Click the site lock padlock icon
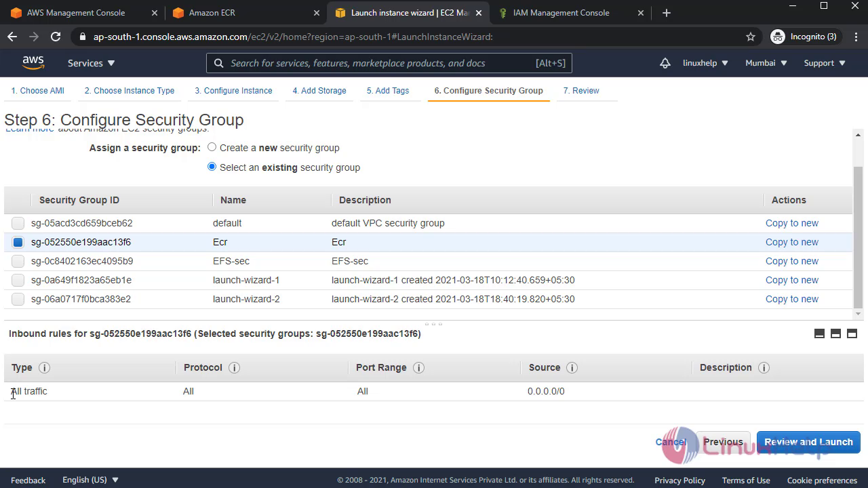The width and height of the screenshot is (868, 488). tap(83, 37)
